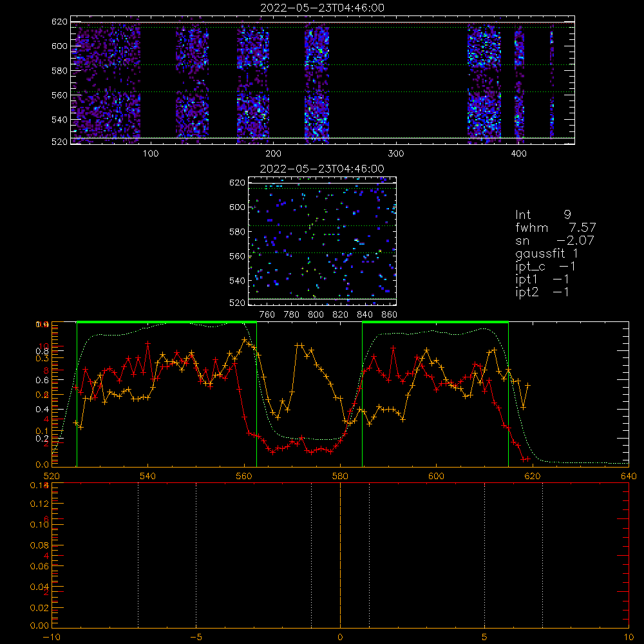Click x-axis label 400 on top spectrogram
Viewport: 644px width, 644px height.
tap(518, 154)
